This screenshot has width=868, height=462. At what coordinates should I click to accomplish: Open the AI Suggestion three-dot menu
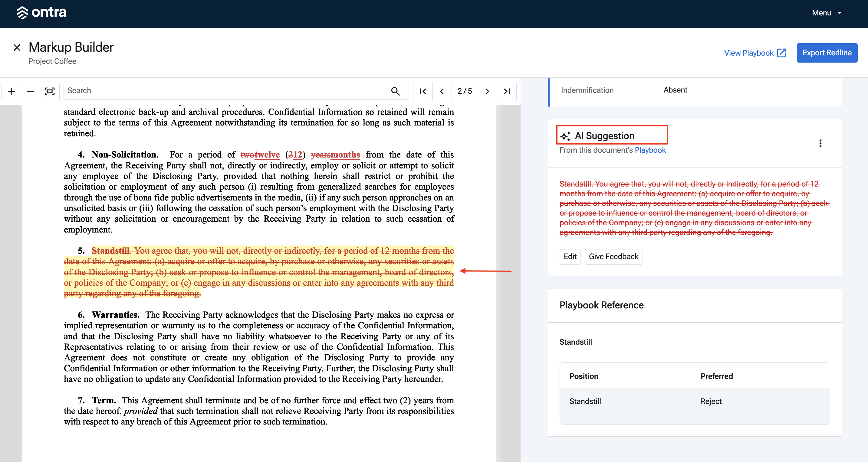point(820,143)
